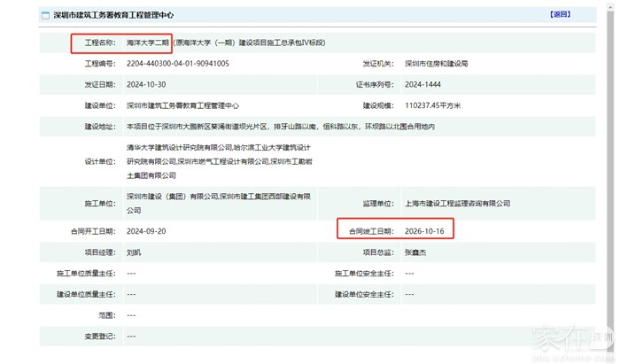
Task: Select the project name text 海洋大学二期
Action: tap(145, 43)
